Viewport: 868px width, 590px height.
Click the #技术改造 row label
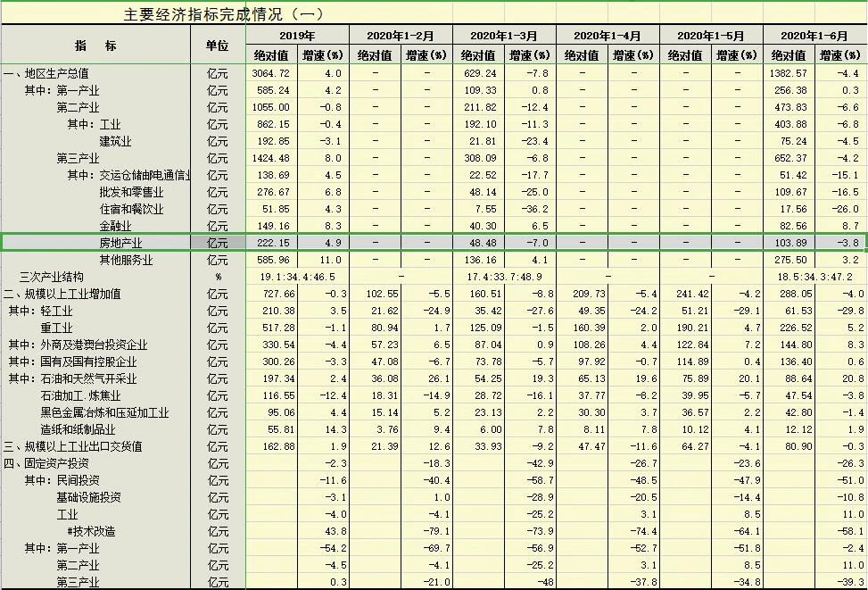click(x=91, y=531)
